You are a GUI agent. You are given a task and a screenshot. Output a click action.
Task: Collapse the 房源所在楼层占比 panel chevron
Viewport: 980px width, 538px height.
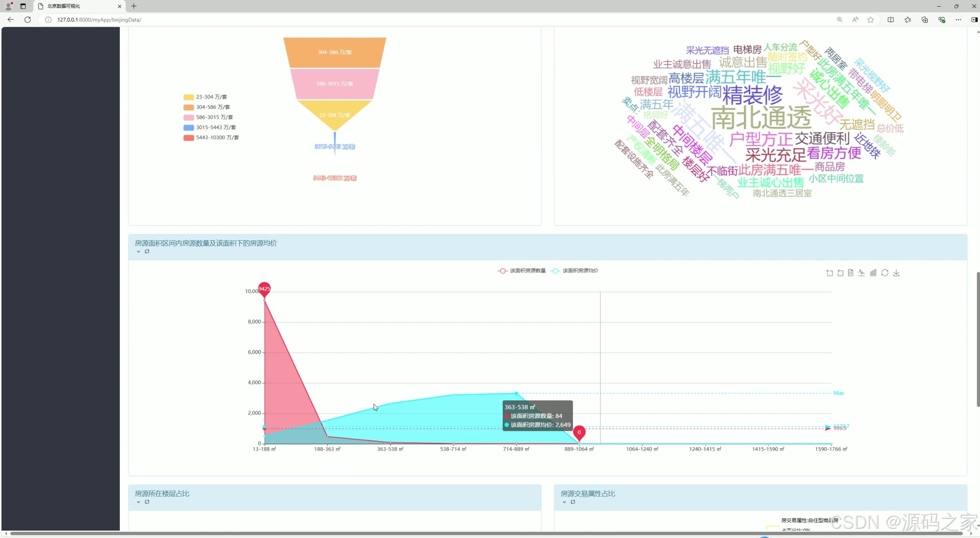pyautogui.click(x=139, y=502)
